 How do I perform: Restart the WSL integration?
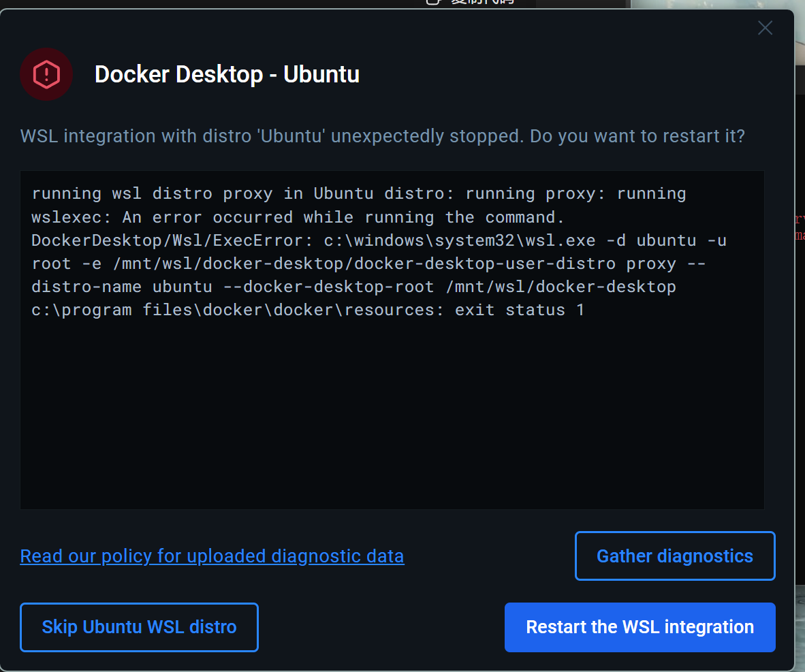point(640,627)
